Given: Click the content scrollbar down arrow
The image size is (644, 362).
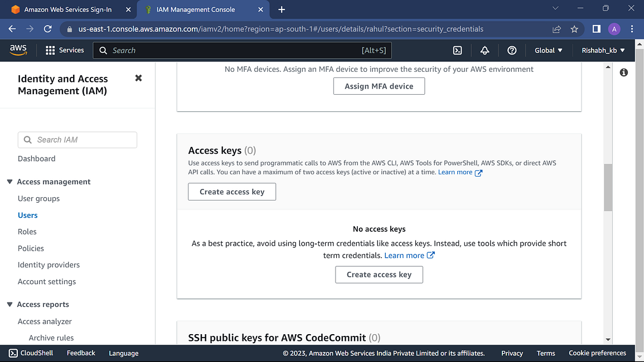Looking at the screenshot, I should [x=608, y=340].
